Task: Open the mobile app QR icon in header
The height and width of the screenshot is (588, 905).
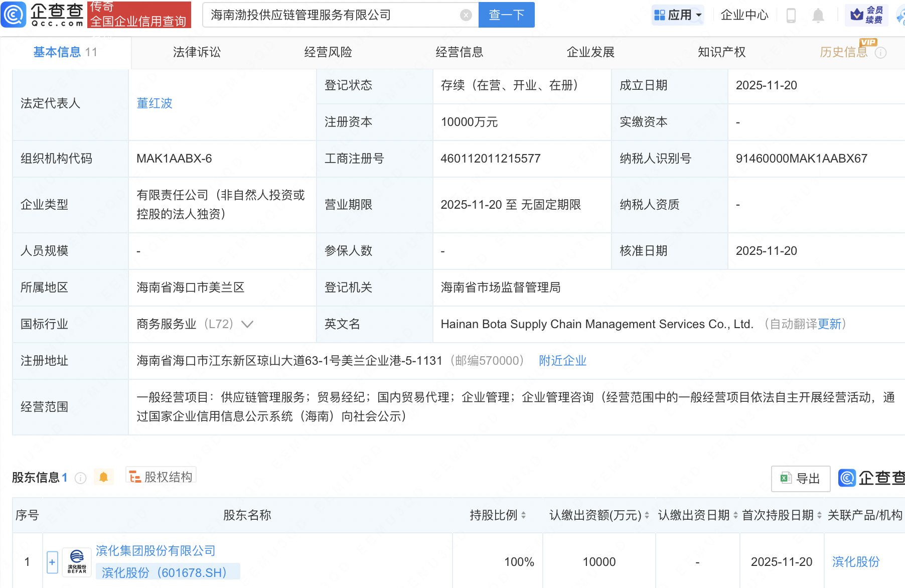Action: tap(792, 15)
